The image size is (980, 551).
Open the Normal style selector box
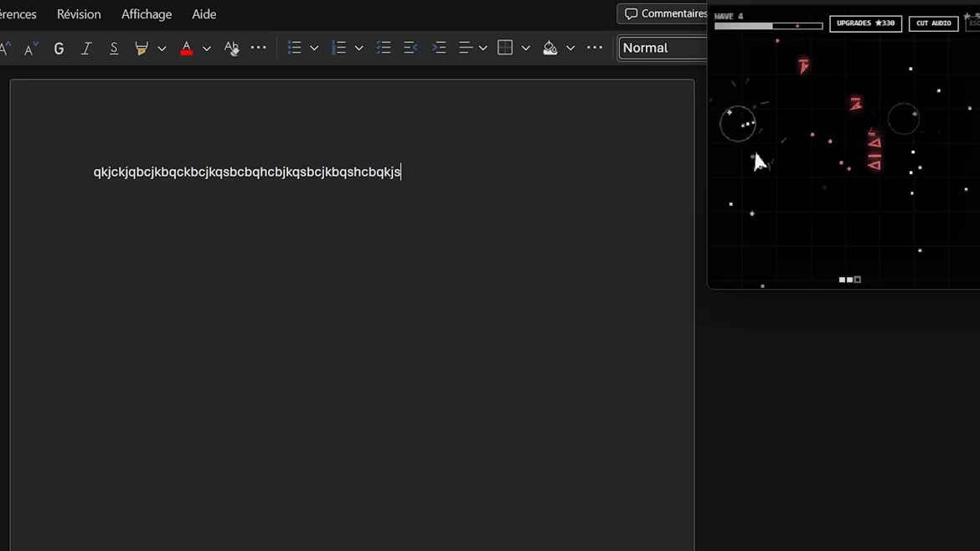[x=663, y=48]
